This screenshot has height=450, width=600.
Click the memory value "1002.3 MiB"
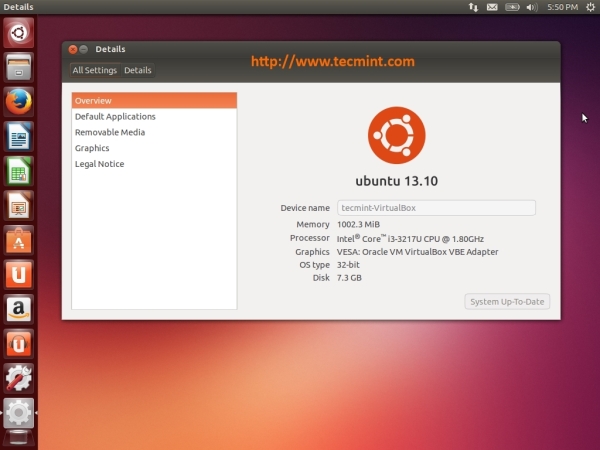358,224
